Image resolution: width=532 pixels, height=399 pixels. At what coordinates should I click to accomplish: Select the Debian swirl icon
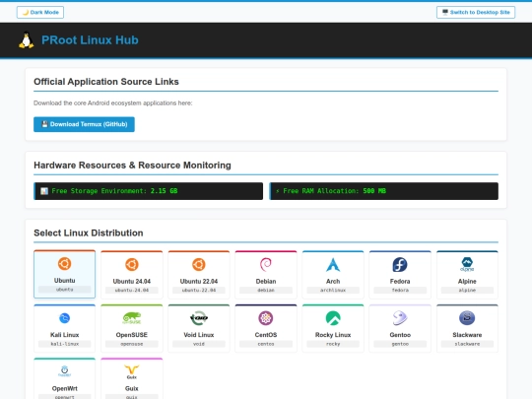coord(266,265)
